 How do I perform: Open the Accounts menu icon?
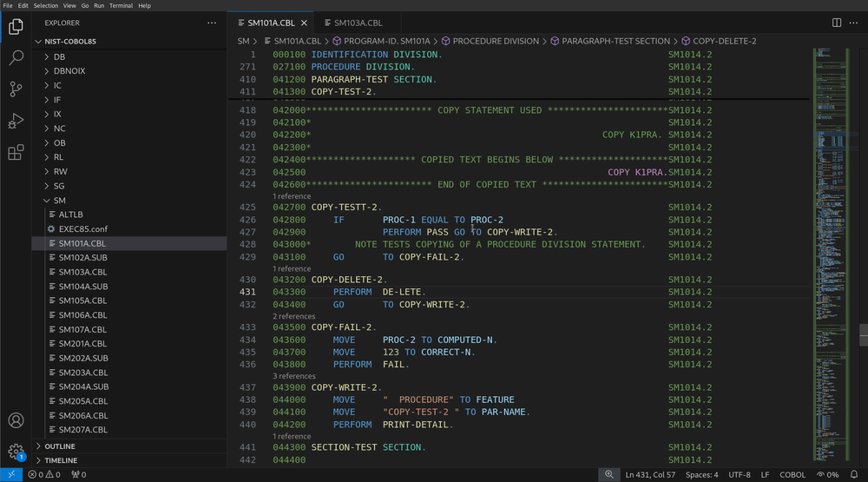point(16,422)
